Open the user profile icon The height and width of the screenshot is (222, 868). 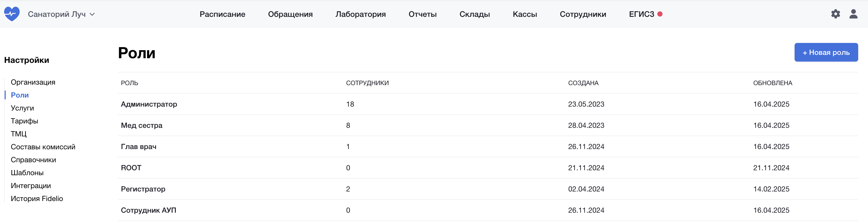pos(853,14)
